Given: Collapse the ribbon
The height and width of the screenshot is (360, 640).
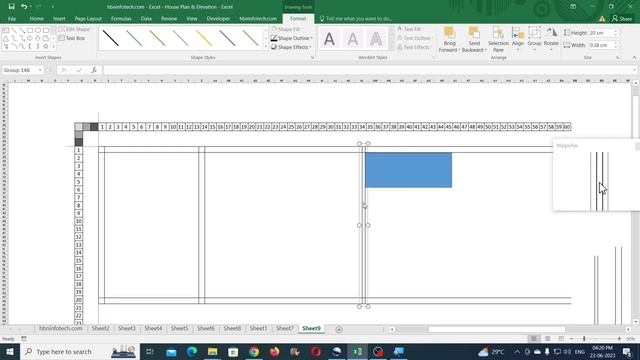Looking at the screenshot, I should pyautogui.click(x=634, y=58).
